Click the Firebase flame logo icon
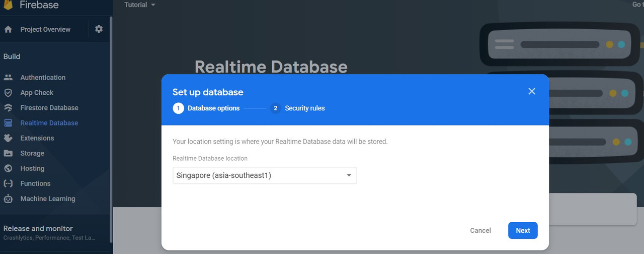 pos(8,5)
